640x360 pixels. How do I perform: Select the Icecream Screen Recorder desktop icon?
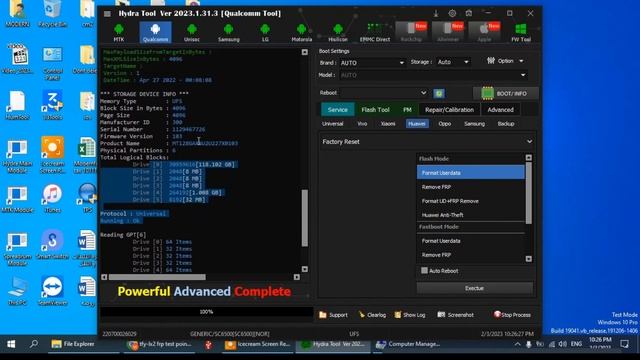(x=52, y=155)
